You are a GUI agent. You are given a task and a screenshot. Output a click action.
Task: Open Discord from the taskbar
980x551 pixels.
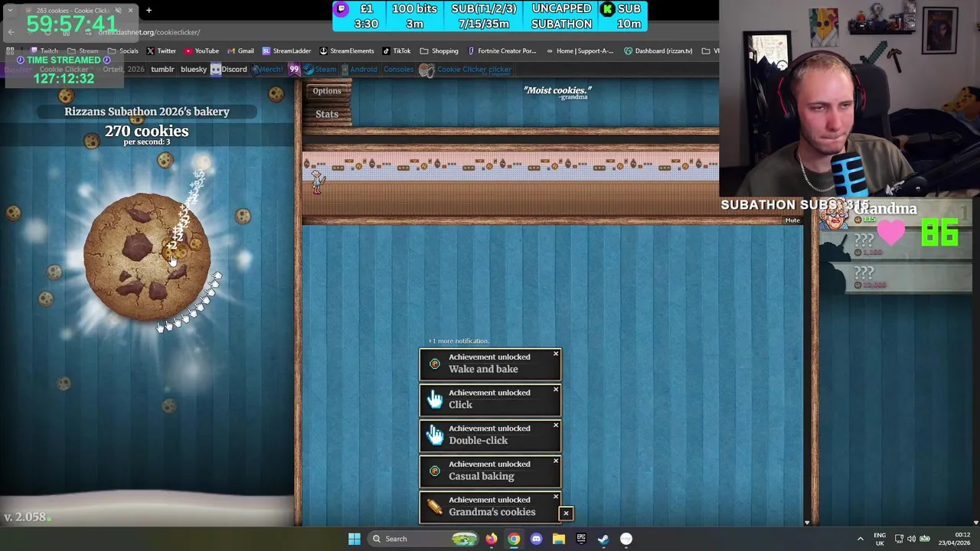(536, 539)
